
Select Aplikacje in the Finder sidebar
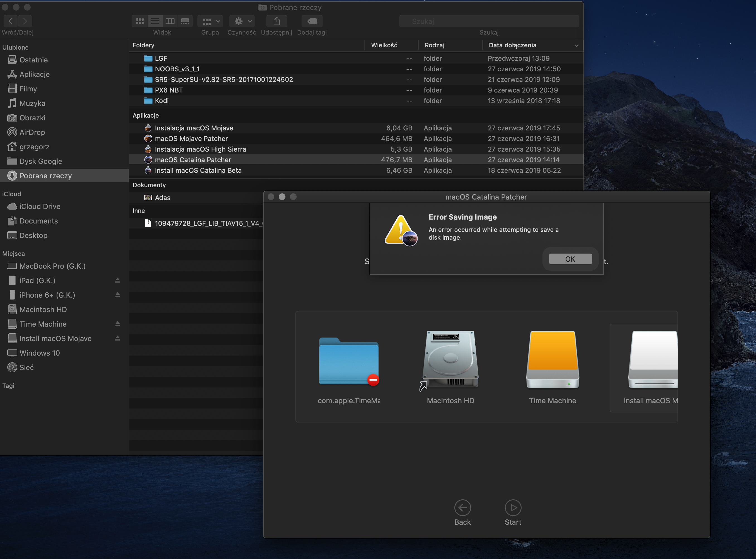click(34, 74)
